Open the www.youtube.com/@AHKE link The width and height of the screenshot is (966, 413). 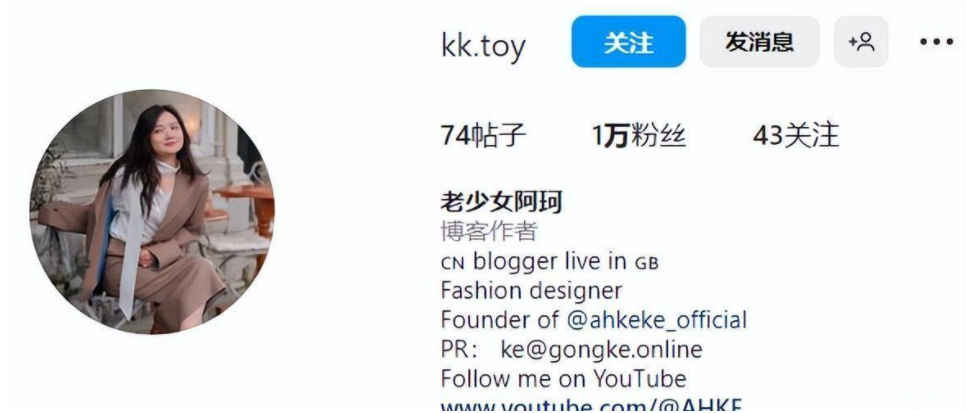click(x=591, y=406)
